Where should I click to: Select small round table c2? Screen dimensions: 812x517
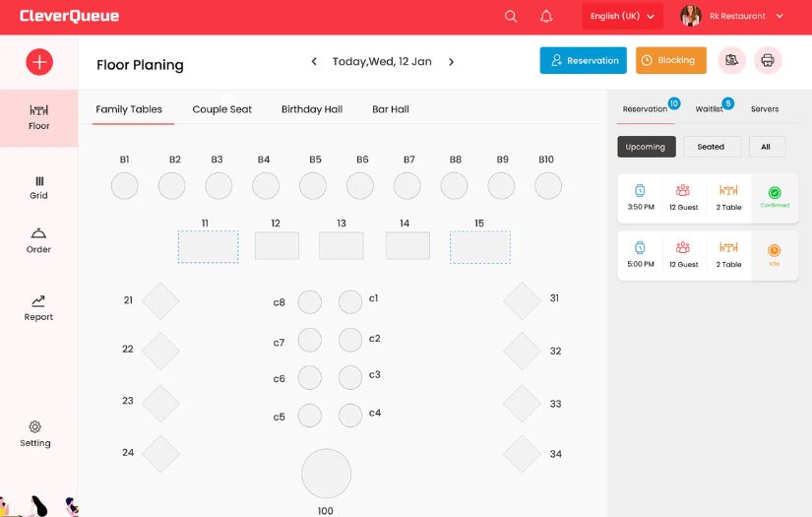pos(350,340)
